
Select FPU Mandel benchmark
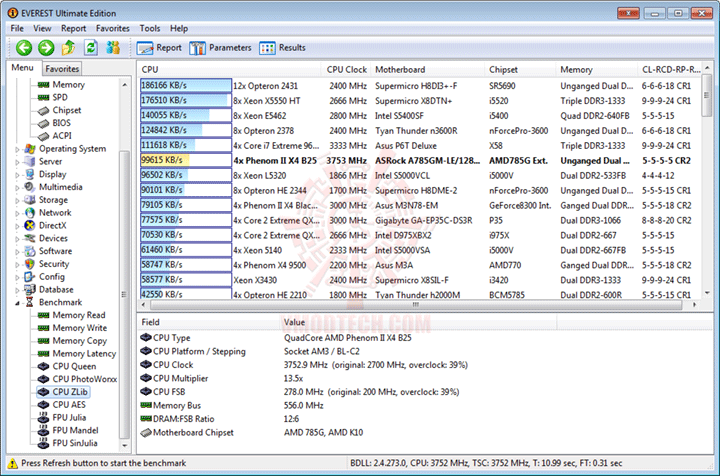coord(75,431)
